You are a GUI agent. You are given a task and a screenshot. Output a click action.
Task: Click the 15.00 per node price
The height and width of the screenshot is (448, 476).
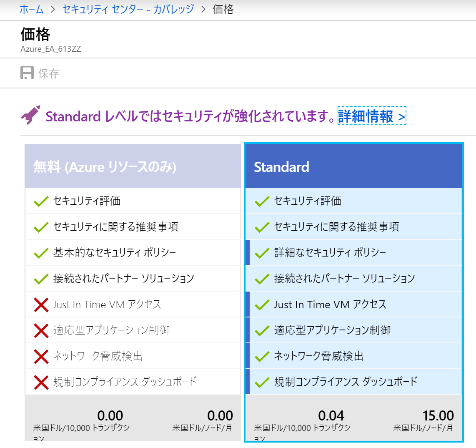438,415
